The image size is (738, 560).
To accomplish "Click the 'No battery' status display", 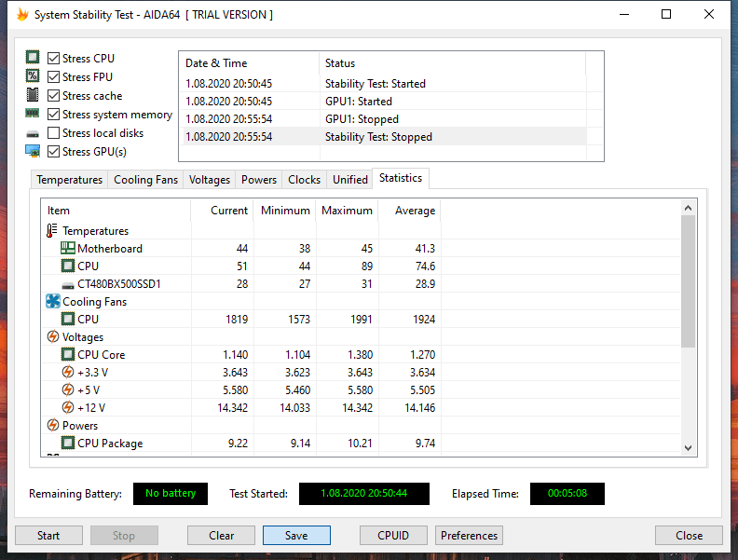I will pos(171,493).
